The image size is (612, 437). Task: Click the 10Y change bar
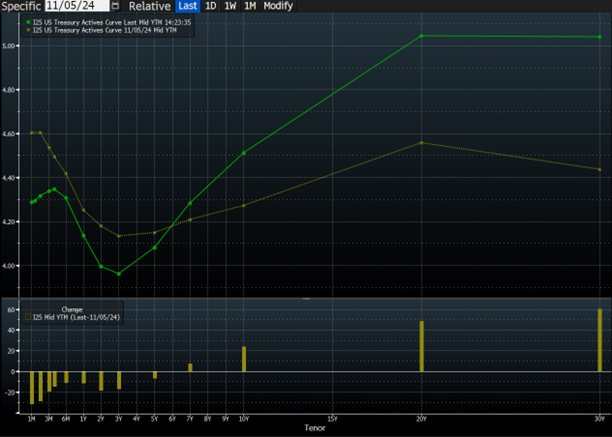point(244,359)
